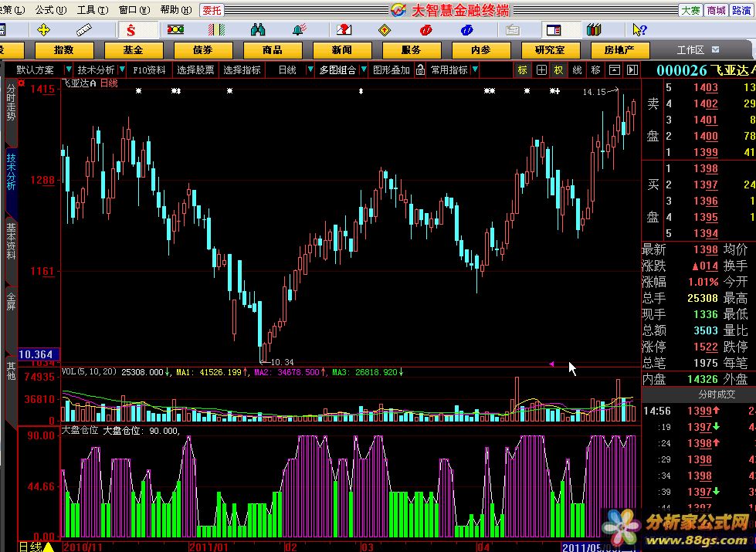This screenshot has width=756, height=552.
Task: Click the blue circular logo icon
Action: point(466,30)
